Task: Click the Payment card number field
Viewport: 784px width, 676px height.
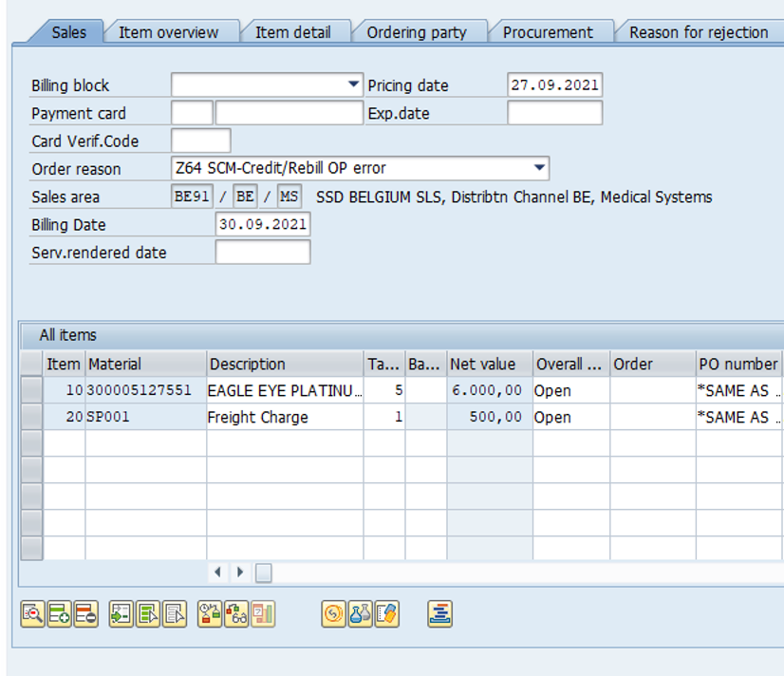Action: click(x=289, y=112)
